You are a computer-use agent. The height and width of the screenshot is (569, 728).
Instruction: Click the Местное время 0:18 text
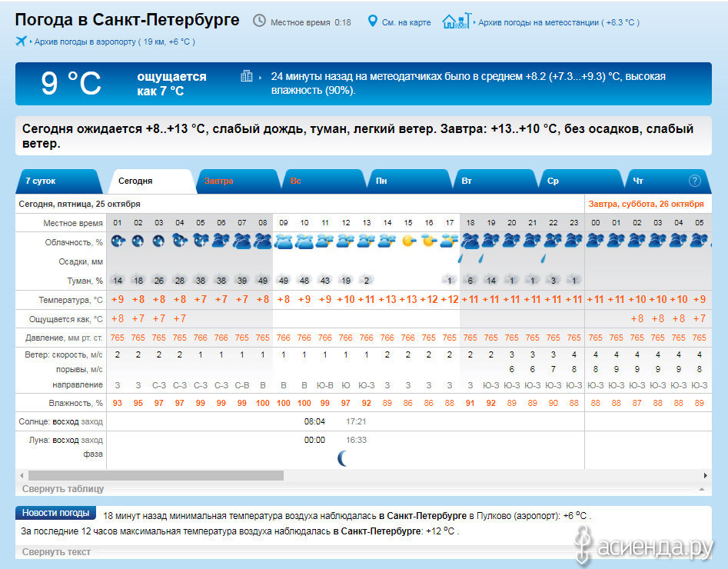click(311, 22)
